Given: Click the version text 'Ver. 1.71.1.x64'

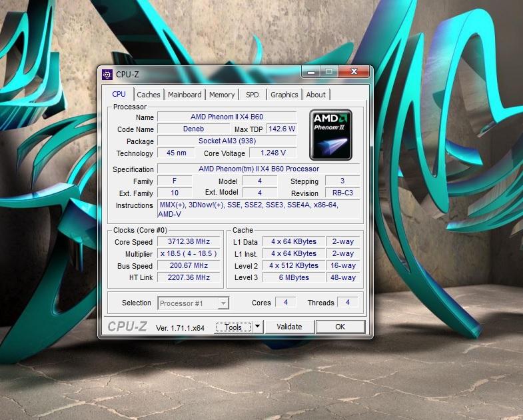Looking at the screenshot, I should click(180, 328).
